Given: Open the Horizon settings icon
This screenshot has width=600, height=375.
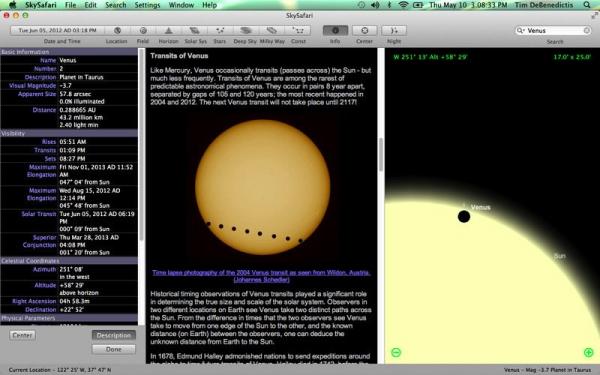Looking at the screenshot, I should [x=168, y=30].
